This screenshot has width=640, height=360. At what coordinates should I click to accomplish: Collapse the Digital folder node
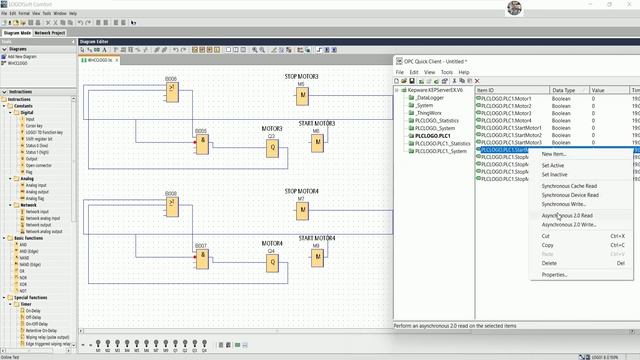tap(11, 113)
